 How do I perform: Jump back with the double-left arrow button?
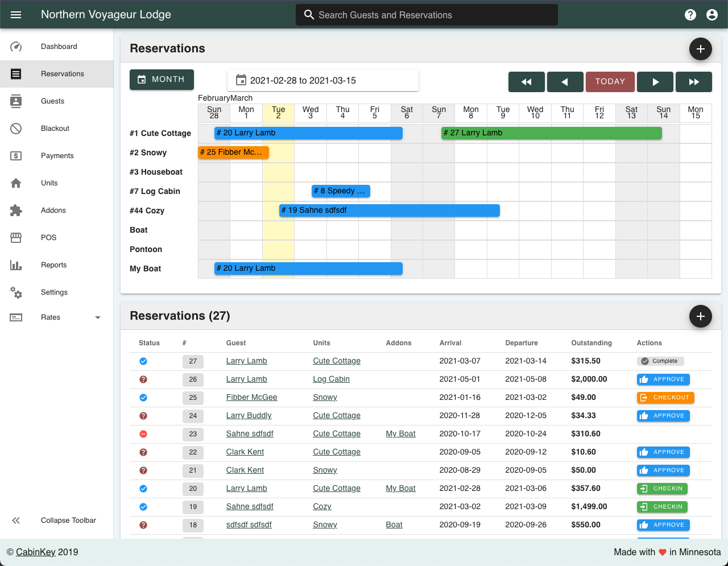(x=526, y=82)
